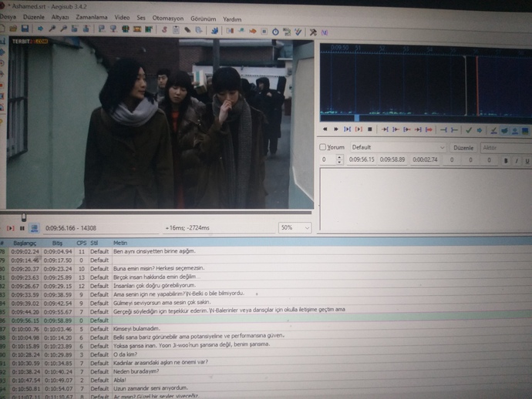
Task: Jump video to line end icon
Action: coord(86,29)
